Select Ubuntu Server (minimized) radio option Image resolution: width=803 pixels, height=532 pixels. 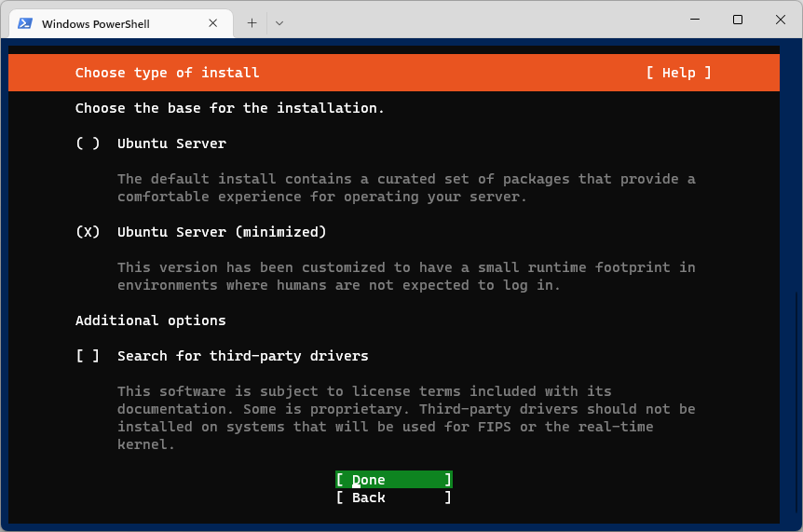[x=88, y=232]
